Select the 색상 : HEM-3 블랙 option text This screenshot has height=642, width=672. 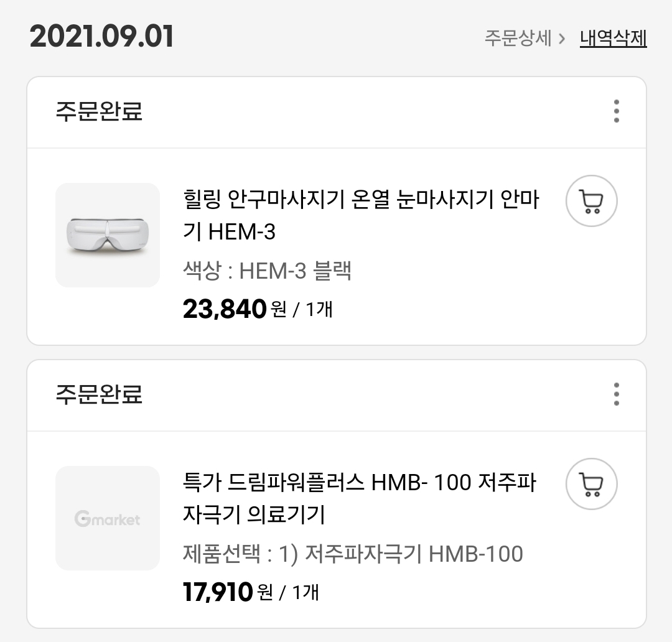(267, 271)
